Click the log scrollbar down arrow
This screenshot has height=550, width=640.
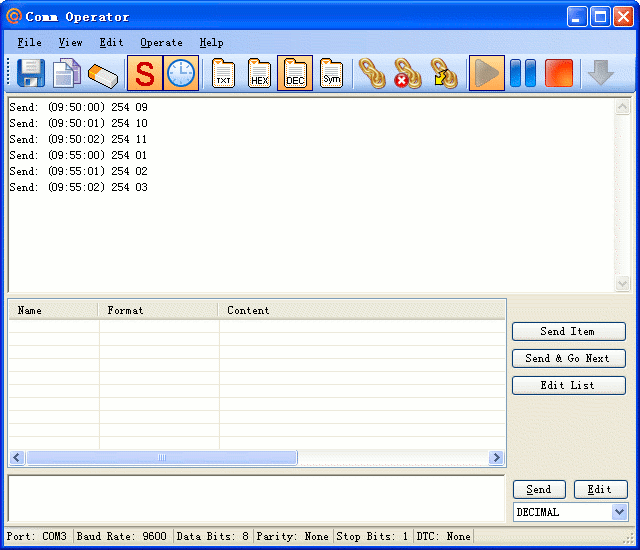click(x=622, y=283)
